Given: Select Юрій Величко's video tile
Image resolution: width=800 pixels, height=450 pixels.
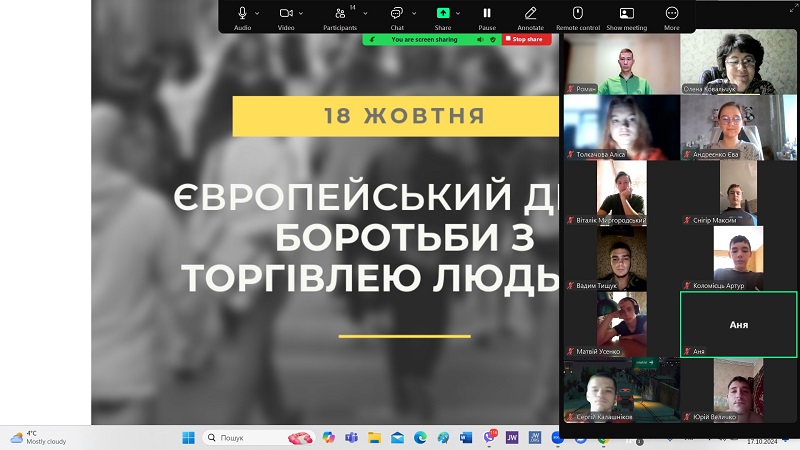Looking at the screenshot, I should click(x=738, y=390).
